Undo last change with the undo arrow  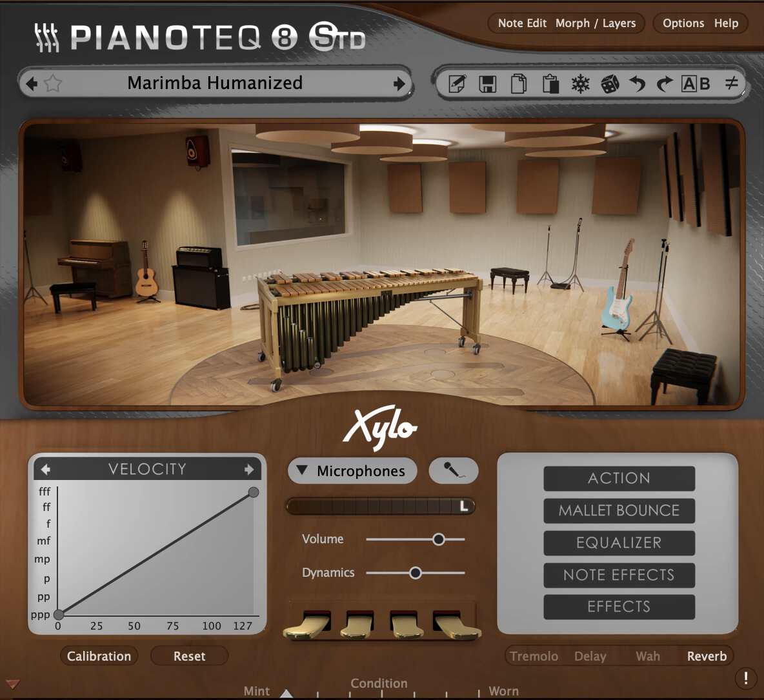[638, 83]
